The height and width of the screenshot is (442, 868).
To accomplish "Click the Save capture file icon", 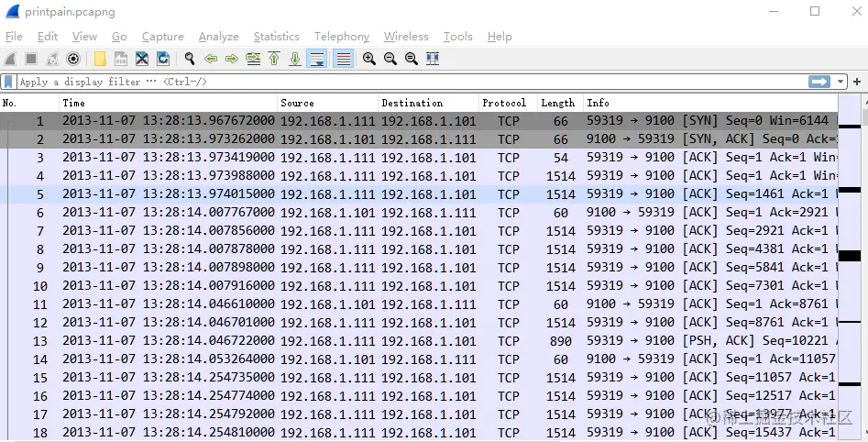I will tap(121, 59).
